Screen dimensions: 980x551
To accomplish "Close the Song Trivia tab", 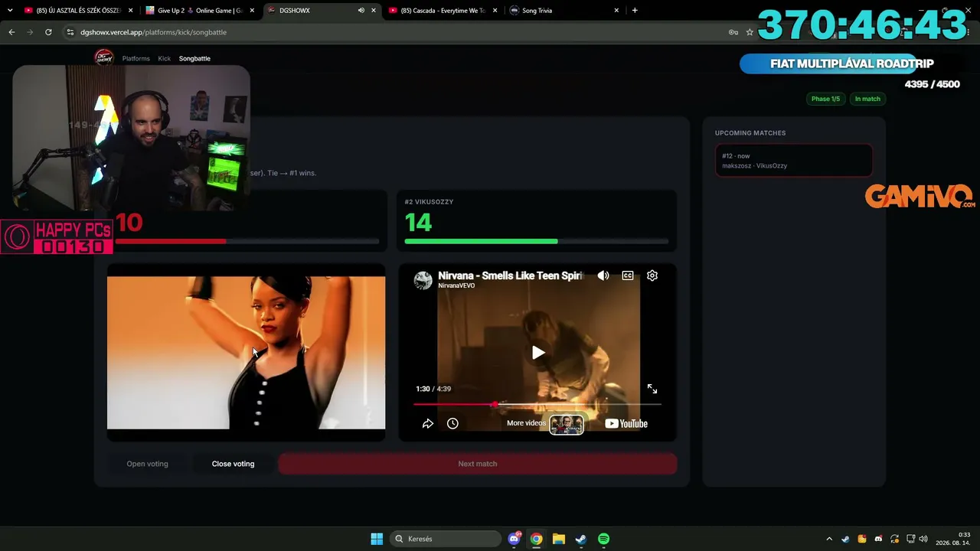I will pos(616,11).
